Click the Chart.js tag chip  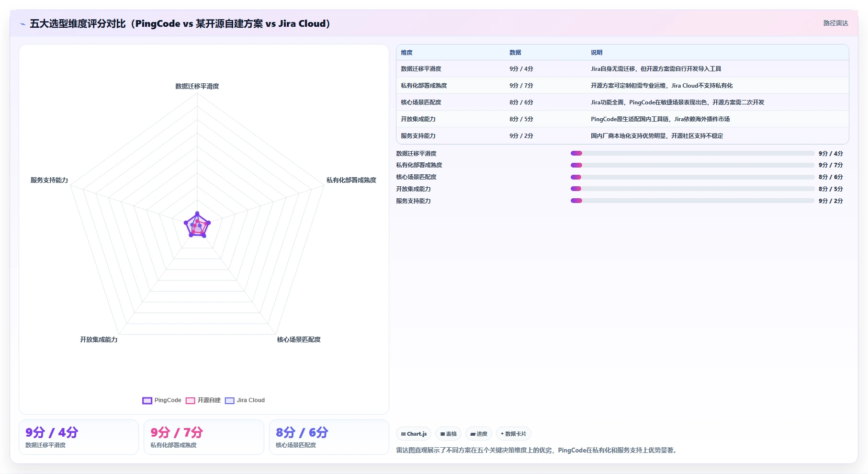(x=414, y=434)
